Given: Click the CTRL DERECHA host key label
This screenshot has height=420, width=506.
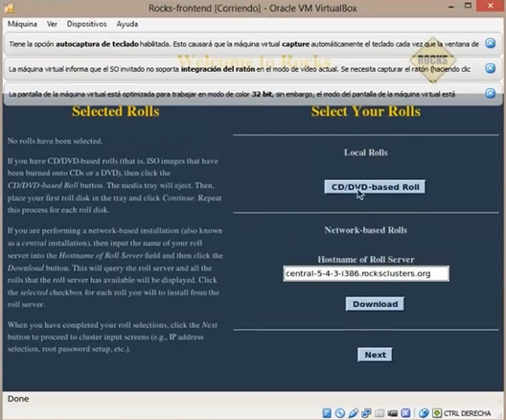Looking at the screenshot, I should coord(467,413).
